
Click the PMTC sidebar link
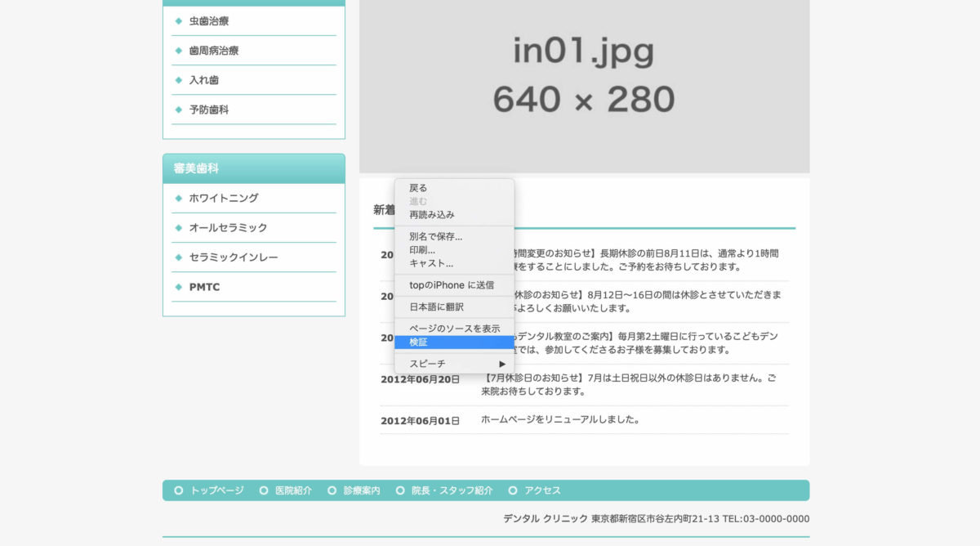click(x=204, y=287)
